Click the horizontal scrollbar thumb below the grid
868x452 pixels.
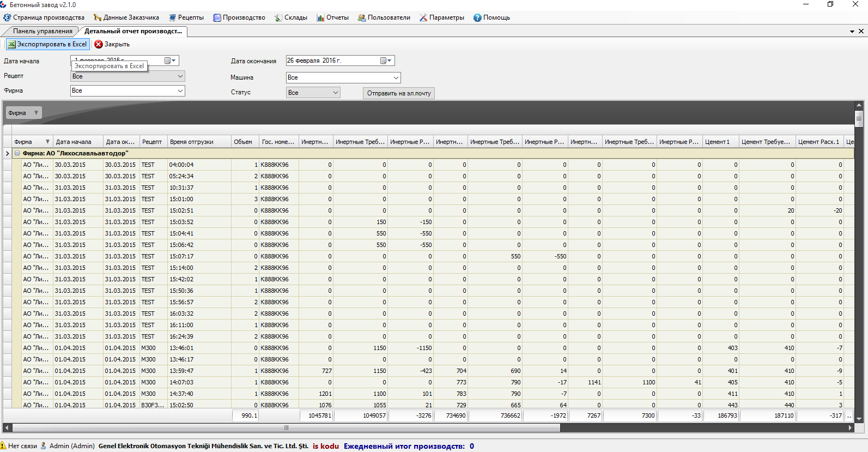coord(286,428)
